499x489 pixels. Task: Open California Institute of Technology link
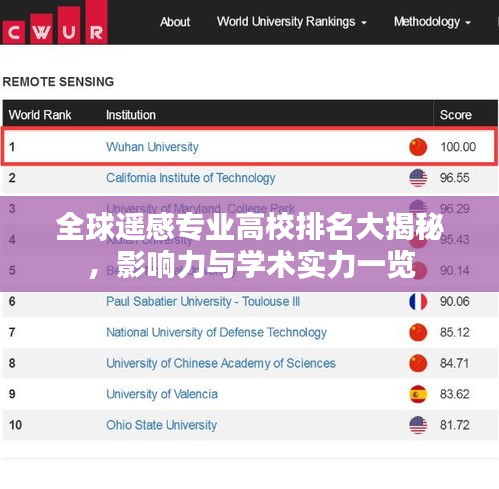tap(191, 178)
